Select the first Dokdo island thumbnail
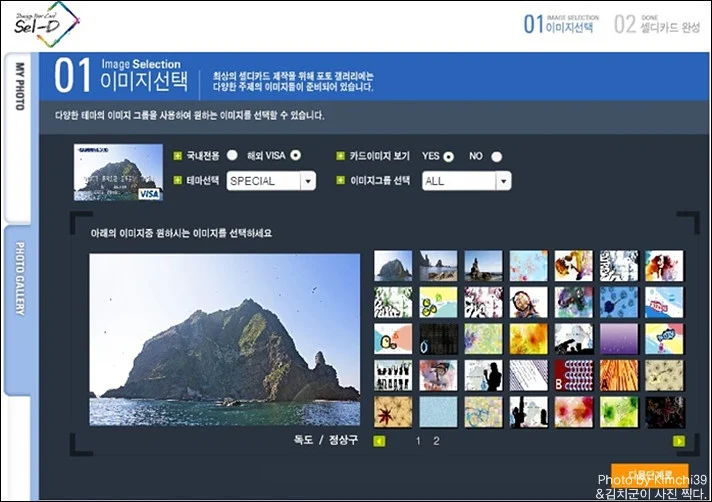The height and width of the screenshot is (502, 712). pos(393,266)
